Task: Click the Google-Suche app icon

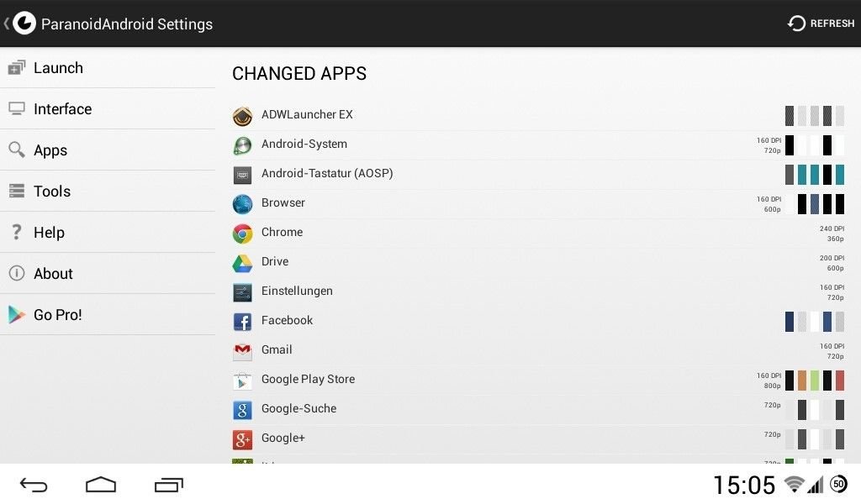Action: [x=242, y=410]
